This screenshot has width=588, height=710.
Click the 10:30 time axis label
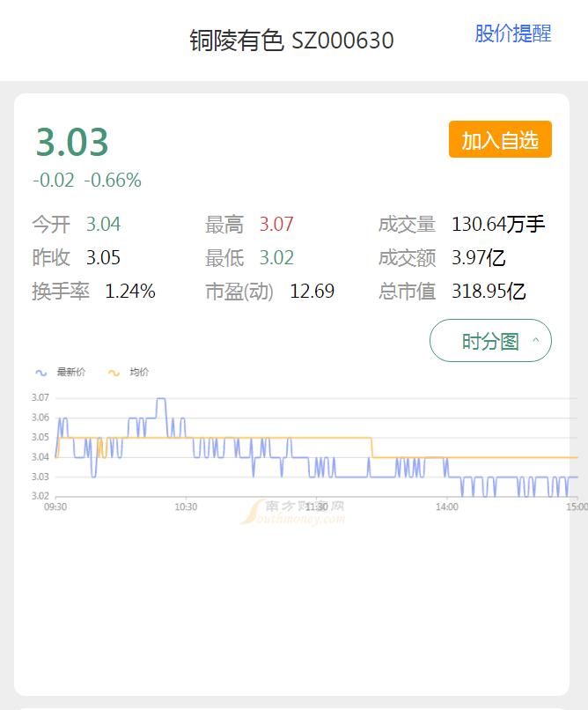coord(186,507)
